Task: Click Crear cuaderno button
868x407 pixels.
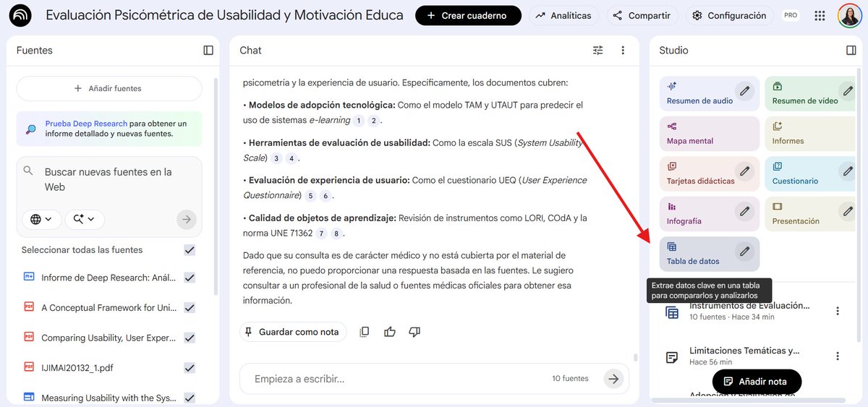Action: click(x=468, y=15)
